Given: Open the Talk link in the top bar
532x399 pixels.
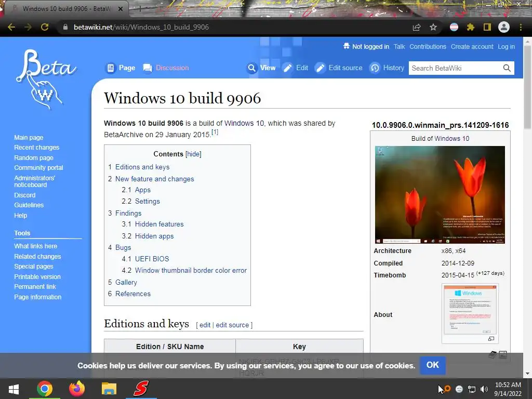Looking at the screenshot, I should click(400, 47).
